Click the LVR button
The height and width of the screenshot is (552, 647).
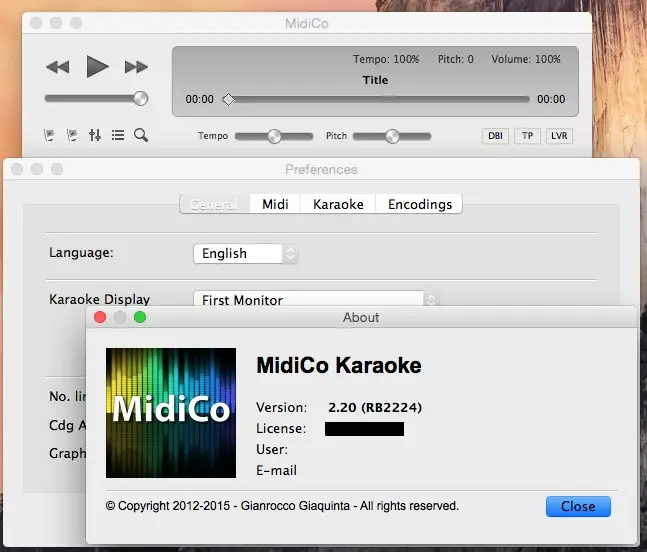coord(559,136)
